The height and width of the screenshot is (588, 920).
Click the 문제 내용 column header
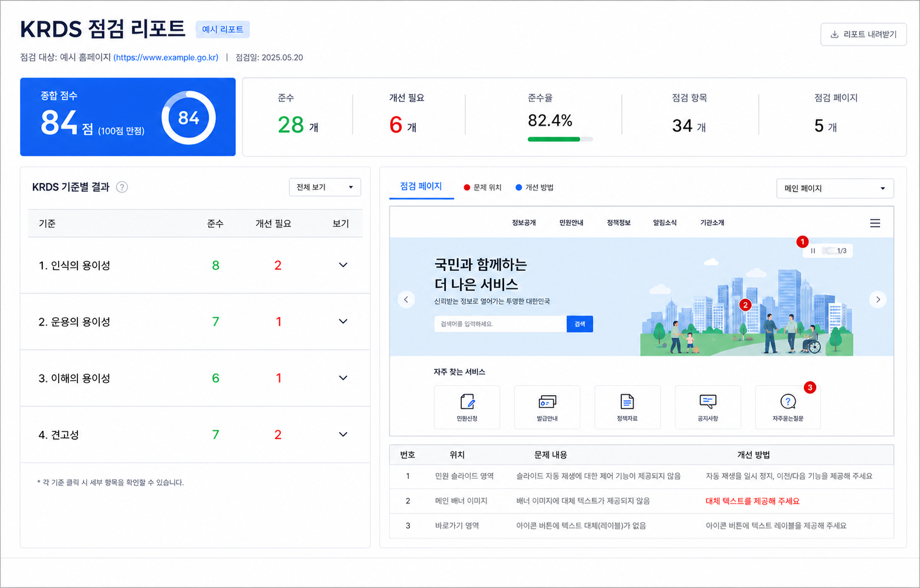pos(550,455)
